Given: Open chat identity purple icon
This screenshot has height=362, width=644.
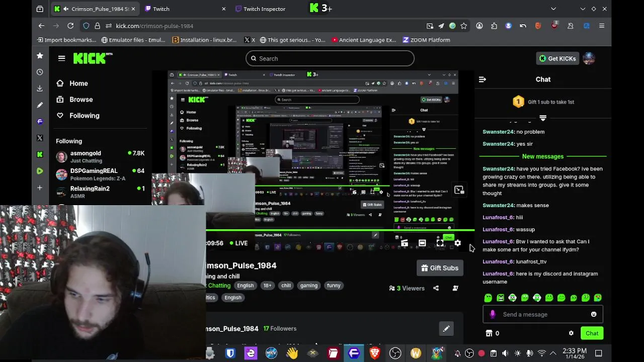Looking at the screenshot, I should click(x=492, y=314).
